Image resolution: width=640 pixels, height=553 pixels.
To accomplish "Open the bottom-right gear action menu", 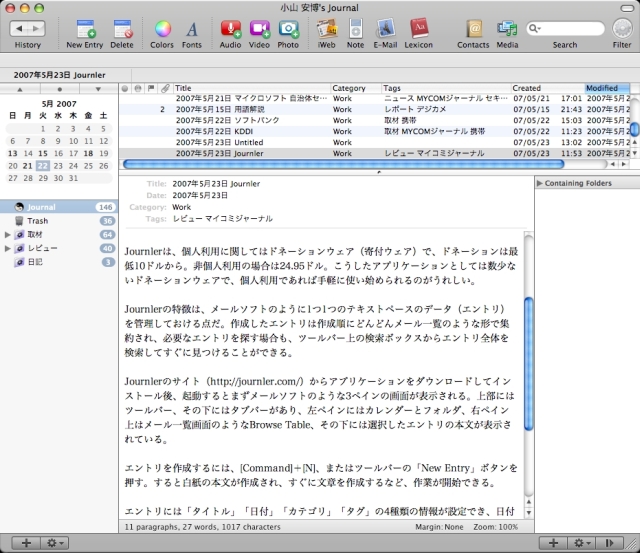I will pyautogui.click(x=582, y=543).
